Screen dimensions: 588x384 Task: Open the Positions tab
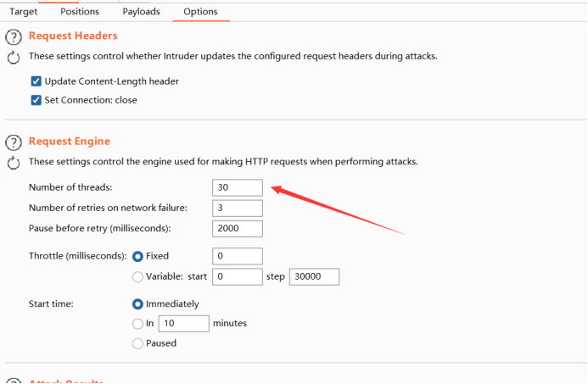[x=80, y=12]
